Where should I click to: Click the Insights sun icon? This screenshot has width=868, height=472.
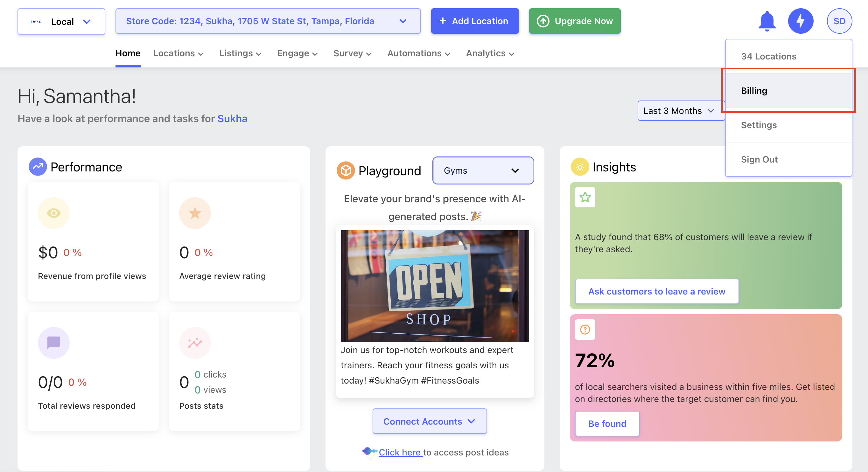coord(579,167)
